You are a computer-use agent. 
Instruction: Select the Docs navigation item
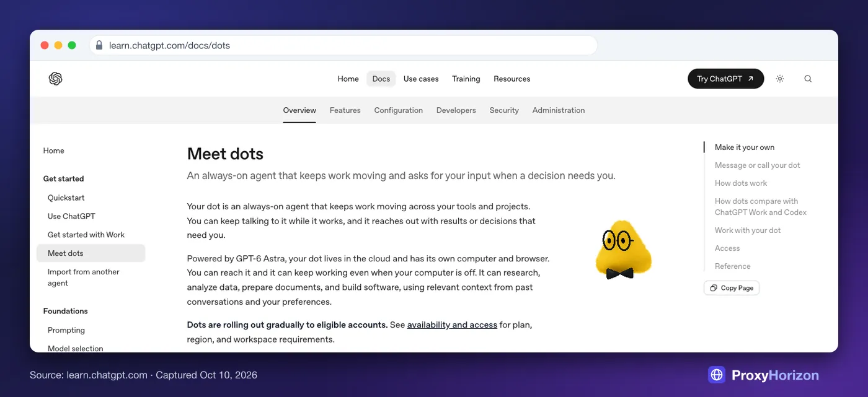coord(381,79)
